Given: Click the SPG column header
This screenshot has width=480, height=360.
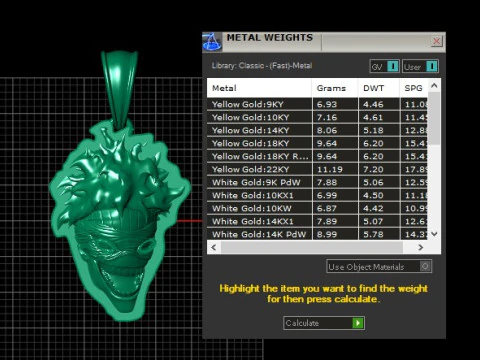Looking at the screenshot, I should pyautogui.click(x=413, y=88).
